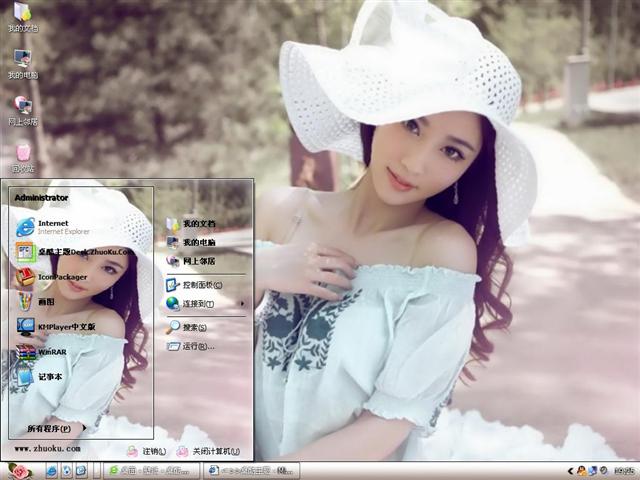Open 我的文档 in Start menu right column
Screen dimensions: 640x480
click(191, 224)
